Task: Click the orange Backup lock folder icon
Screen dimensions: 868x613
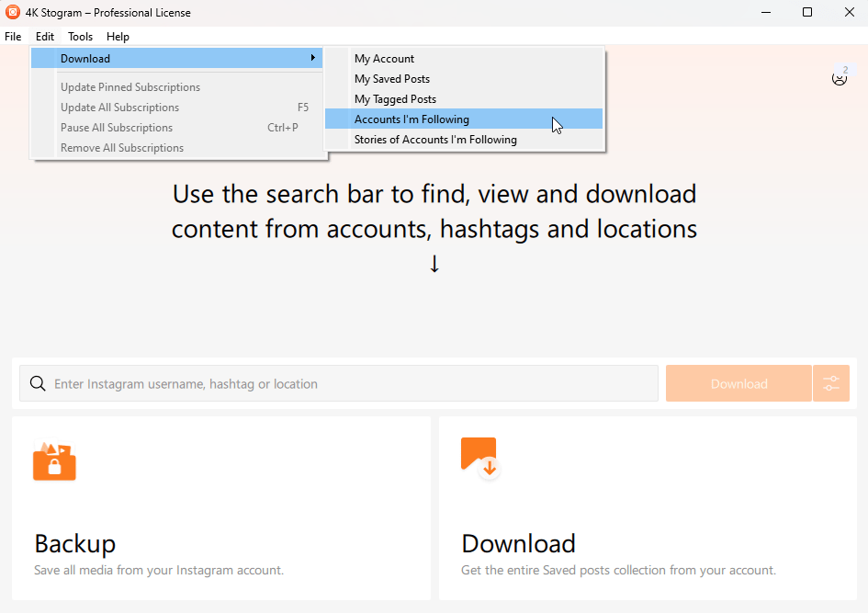Action: [x=54, y=461]
